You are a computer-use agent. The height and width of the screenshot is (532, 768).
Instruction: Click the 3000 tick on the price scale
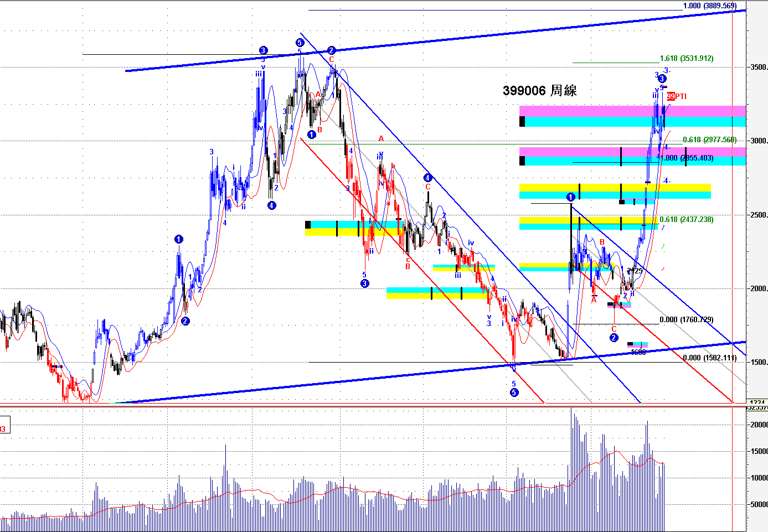pos(758,141)
